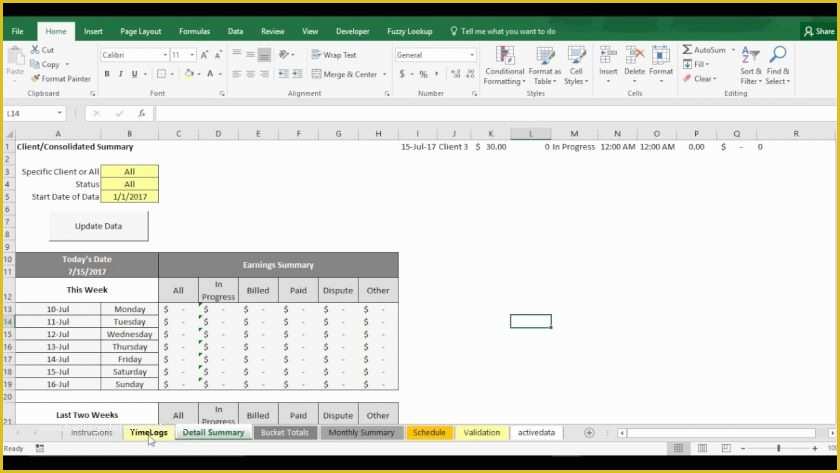840x473 pixels.
Task: Click Increase Decimal icon
Action: [455, 74]
